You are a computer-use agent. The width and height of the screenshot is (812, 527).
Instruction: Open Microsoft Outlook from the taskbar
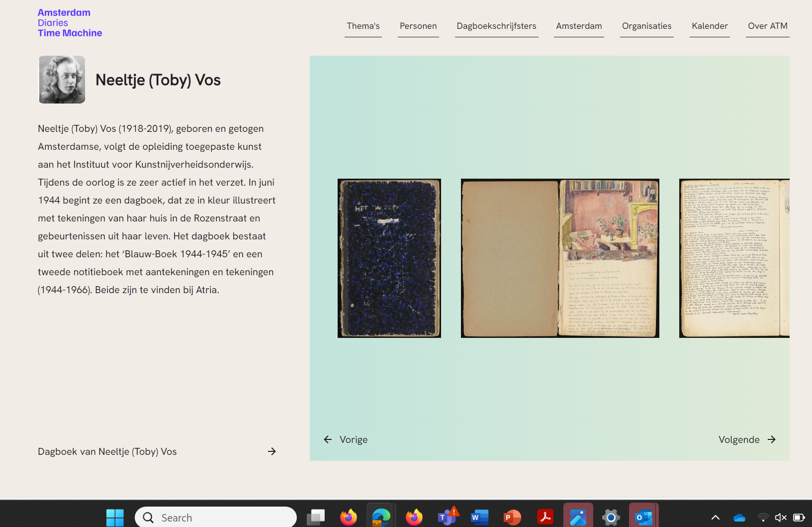tap(643, 518)
